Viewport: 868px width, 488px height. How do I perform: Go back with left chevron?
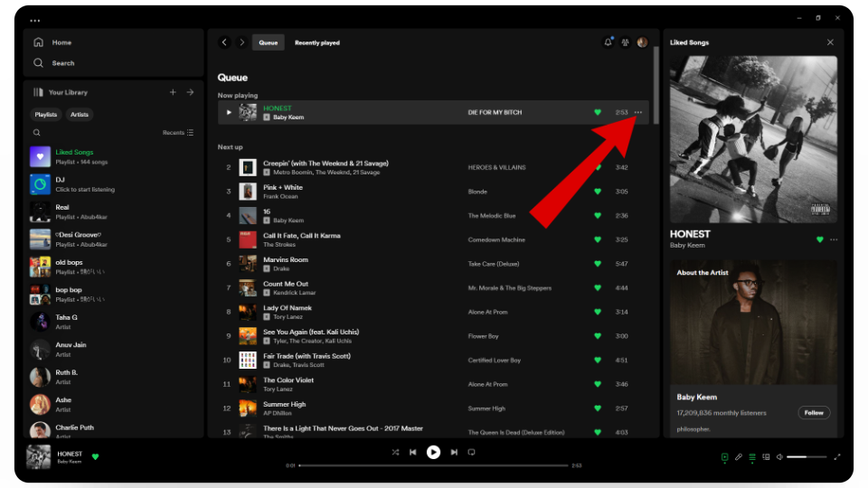(x=224, y=42)
